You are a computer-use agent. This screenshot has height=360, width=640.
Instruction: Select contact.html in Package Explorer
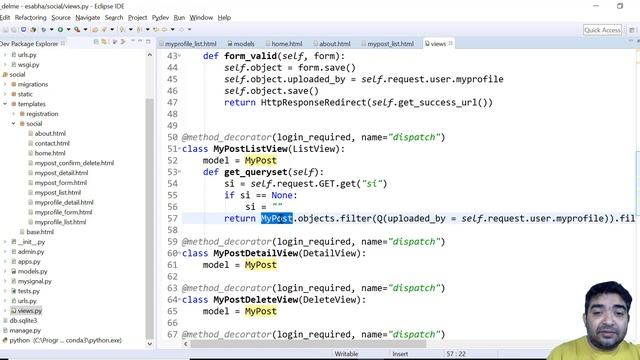coord(52,143)
